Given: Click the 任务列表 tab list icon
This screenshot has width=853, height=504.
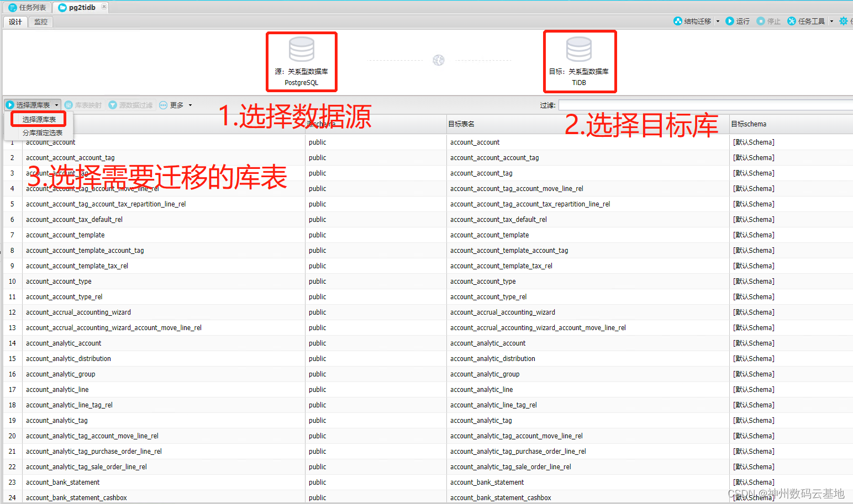Looking at the screenshot, I should 13,8.
